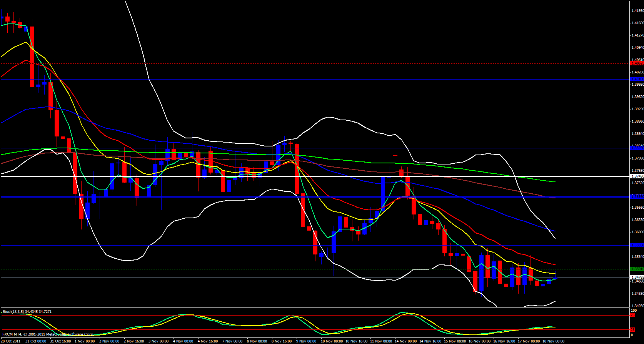This screenshot has height=344, width=644.
Task: Click the Stoch(13,3,5) indicator label
Action: [27, 312]
